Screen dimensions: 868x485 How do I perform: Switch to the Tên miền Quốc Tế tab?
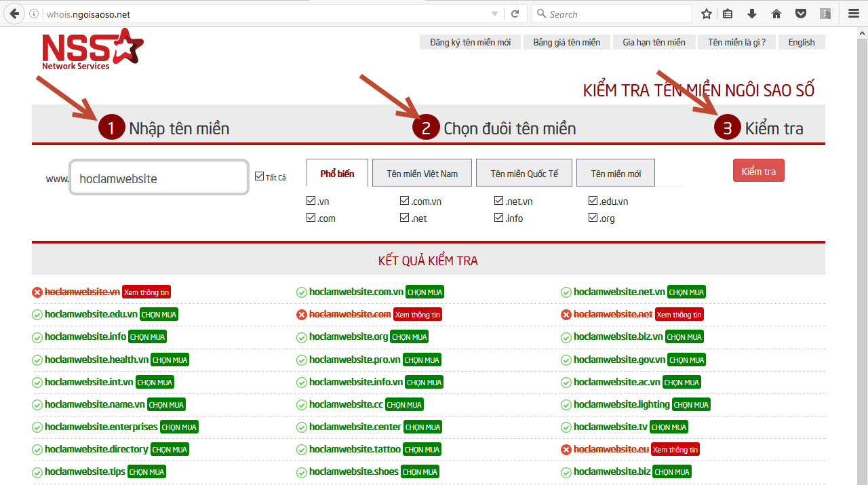[x=524, y=172]
